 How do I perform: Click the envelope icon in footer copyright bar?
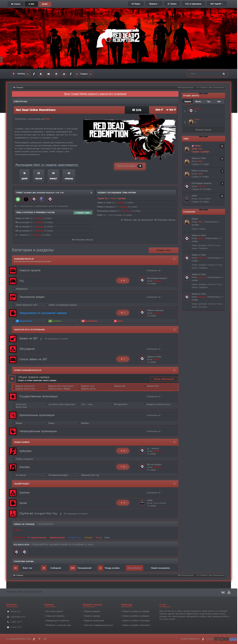coord(45,639)
